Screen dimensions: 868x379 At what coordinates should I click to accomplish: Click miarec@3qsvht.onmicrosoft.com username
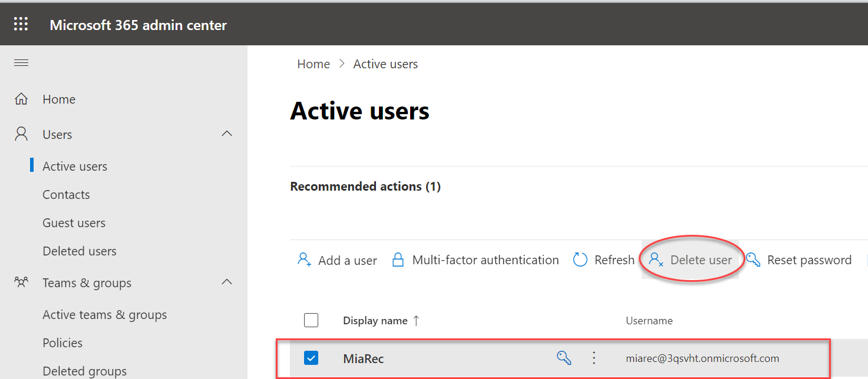tap(702, 358)
